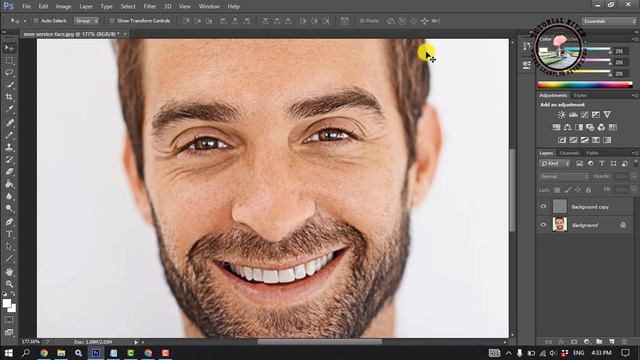Enable Show Transform Controls checkbox
The width and height of the screenshot is (640, 360).
point(111,21)
